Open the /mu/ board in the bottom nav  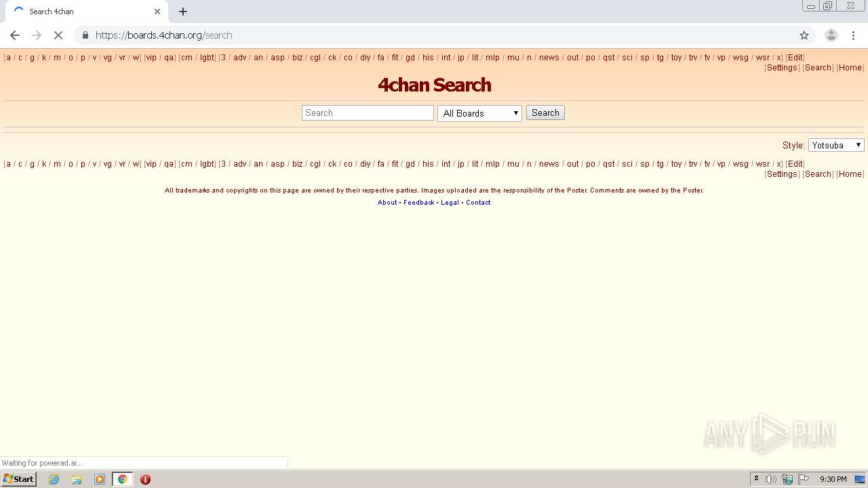pos(513,164)
